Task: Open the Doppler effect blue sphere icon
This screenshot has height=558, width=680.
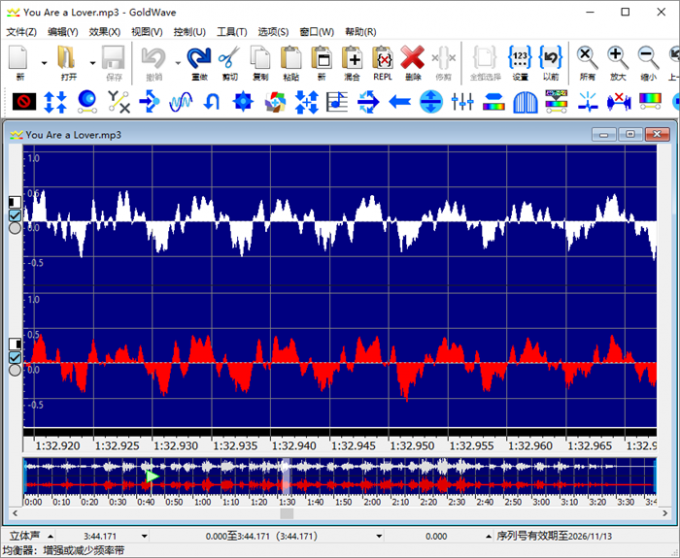Action: point(87,102)
